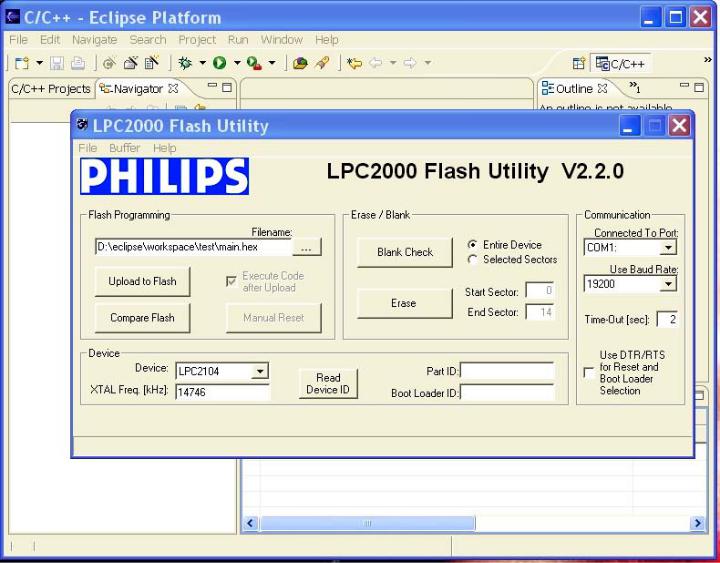This screenshot has height=563, width=720.
Task: Click the New wizard icon in Eclipse toolbar
Action: click(22, 63)
